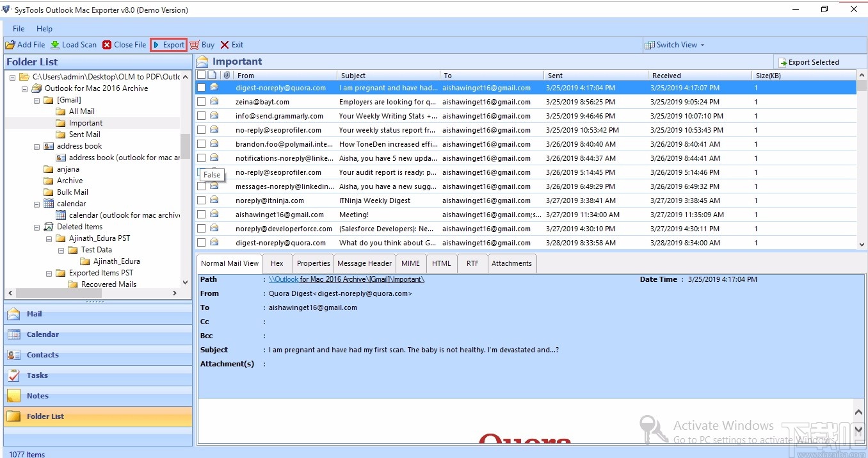Open the Switch View dropdown
The height and width of the screenshot is (458, 868).
point(675,45)
